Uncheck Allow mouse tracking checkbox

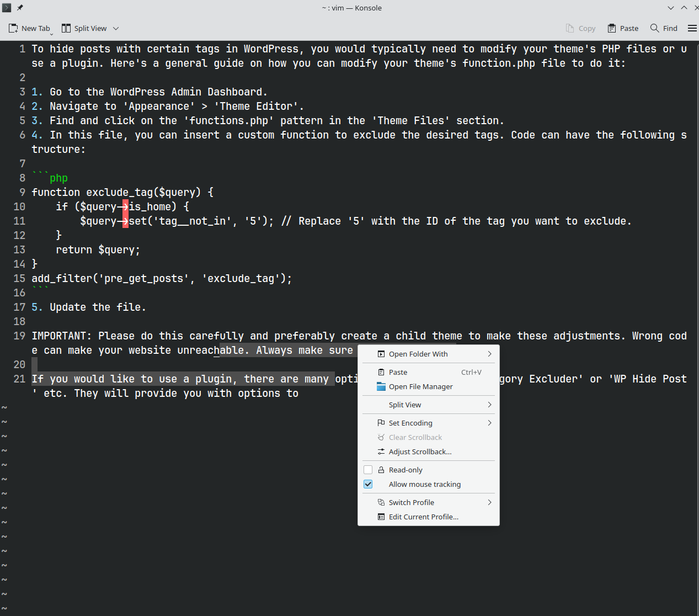click(368, 484)
